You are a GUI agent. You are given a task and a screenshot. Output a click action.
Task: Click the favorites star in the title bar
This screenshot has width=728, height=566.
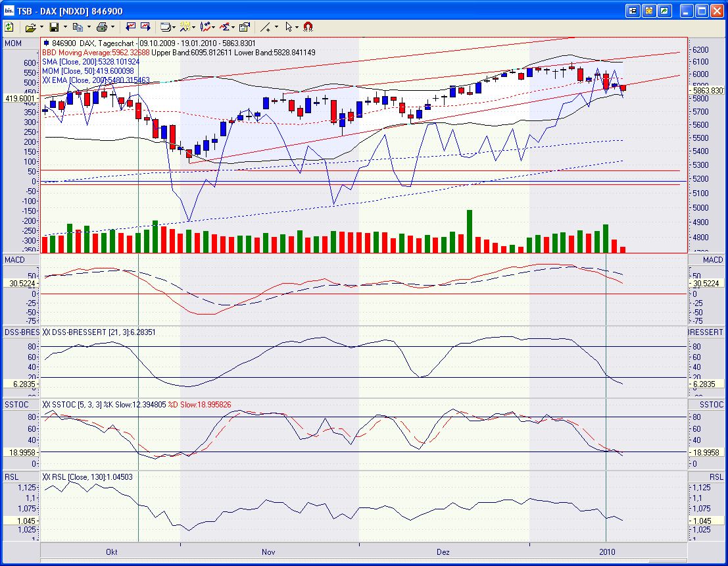point(649,10)
